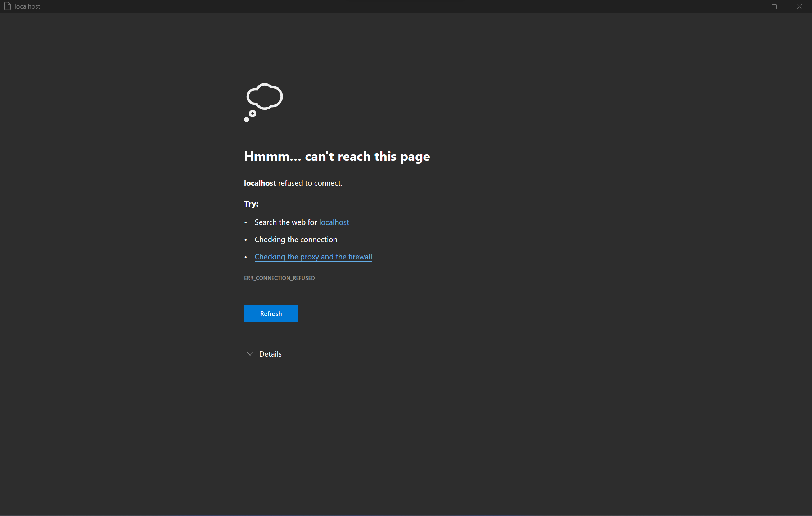Select the ERR_CONNECTION_REFUSED error code text
This screenshot has width=812, height=516.
coord(279,277)
